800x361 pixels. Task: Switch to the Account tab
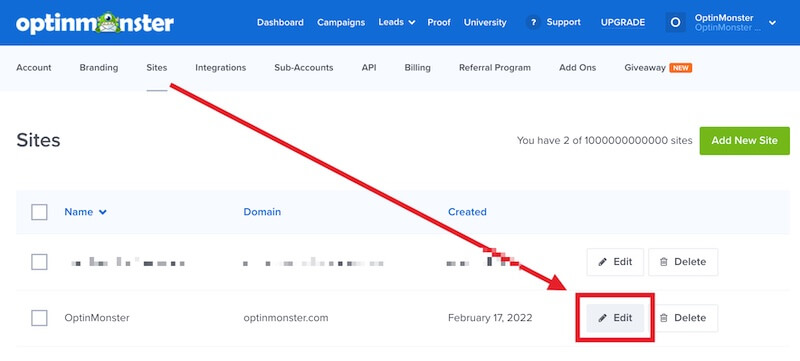[x=34, y=67]
